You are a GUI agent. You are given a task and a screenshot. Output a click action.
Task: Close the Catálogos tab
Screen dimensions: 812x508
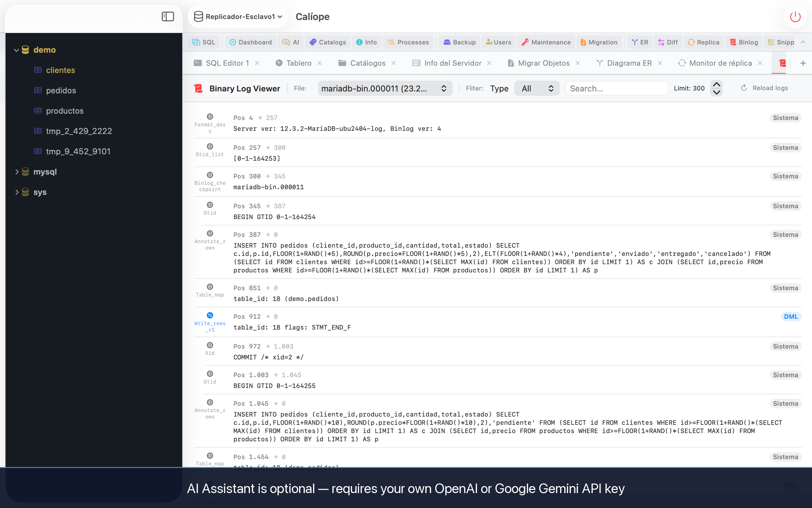(394, 63)
